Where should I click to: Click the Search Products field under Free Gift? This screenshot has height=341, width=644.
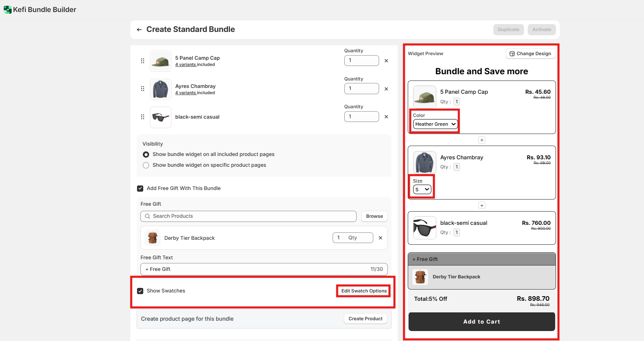click(248, 216)
